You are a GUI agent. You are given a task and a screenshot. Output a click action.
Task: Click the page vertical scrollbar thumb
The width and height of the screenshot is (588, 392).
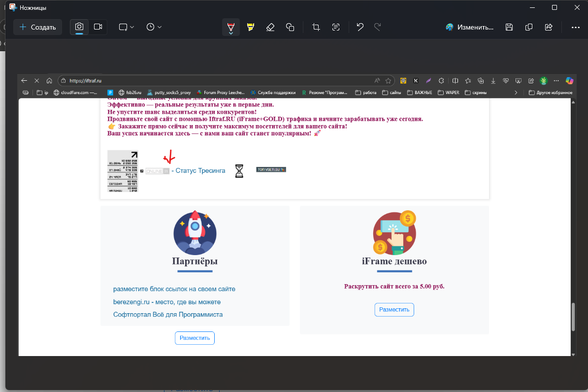point(573,317)
